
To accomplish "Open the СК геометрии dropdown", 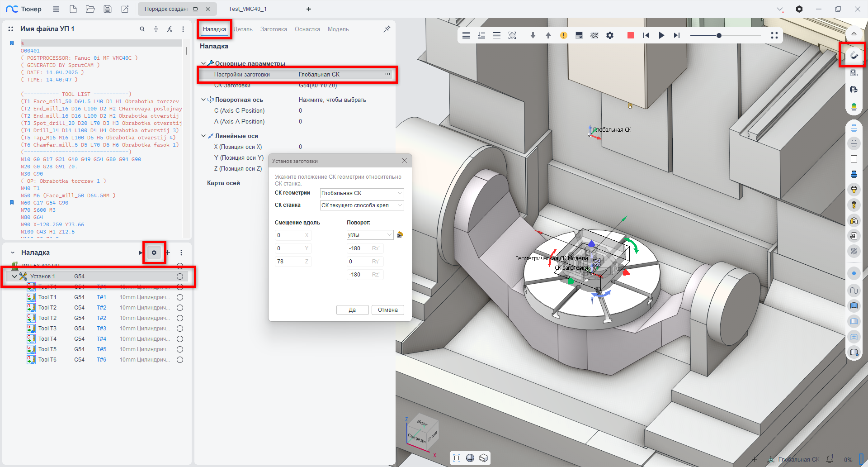I will [x=362, y=193].
